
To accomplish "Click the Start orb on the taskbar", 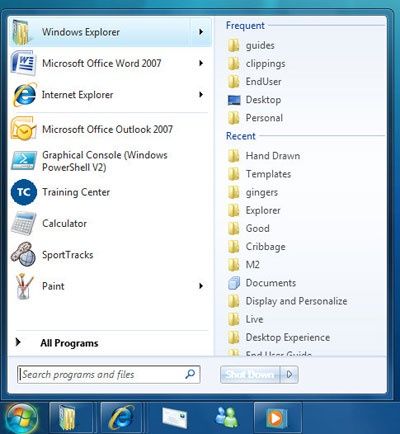I will (x=21, y=418).
